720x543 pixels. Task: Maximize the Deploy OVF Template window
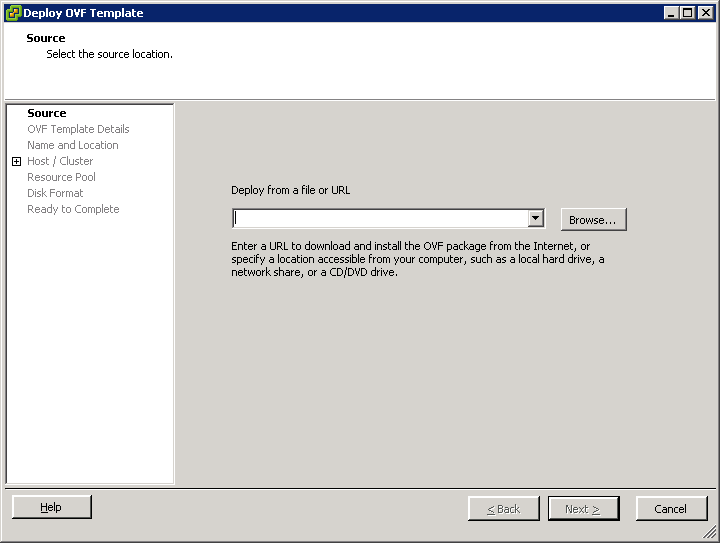(x=687, y=13)
